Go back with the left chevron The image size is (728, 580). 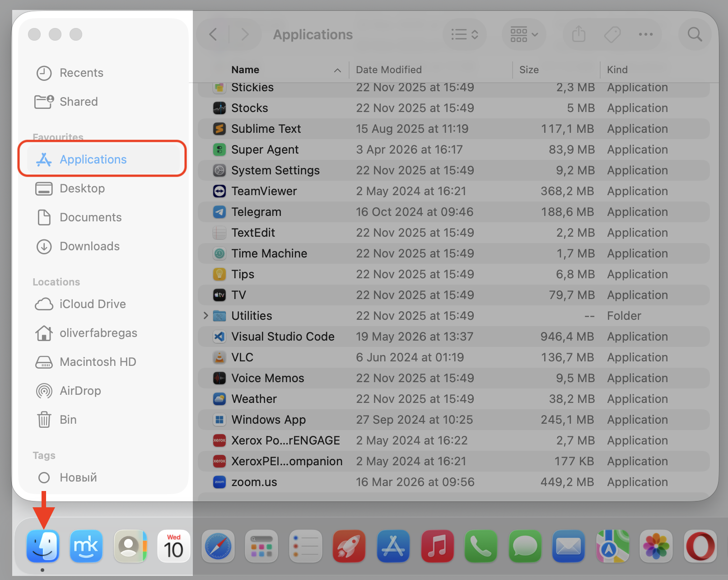(213, 34)
